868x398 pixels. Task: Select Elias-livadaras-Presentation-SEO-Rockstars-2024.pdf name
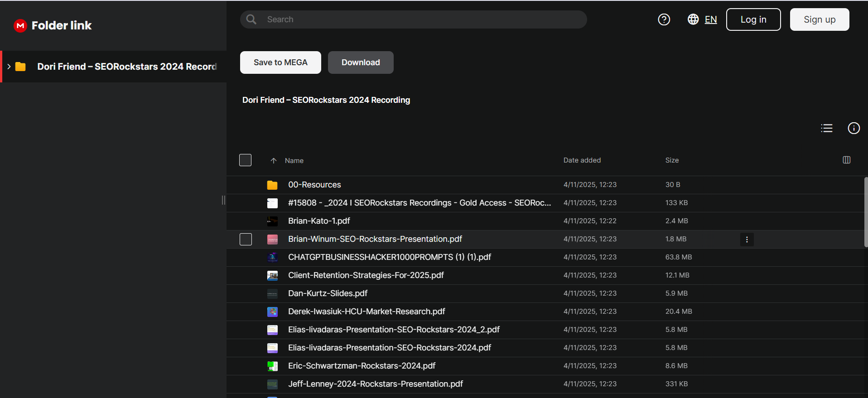coord(390,348)
